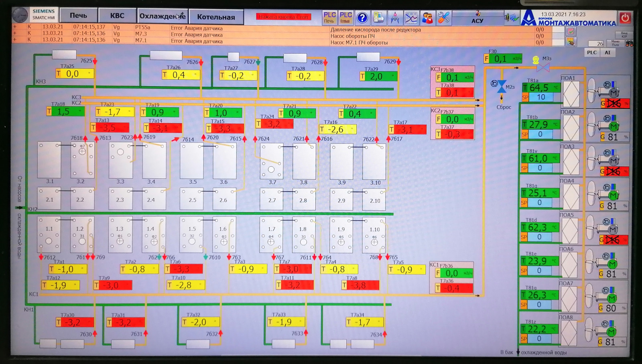Viewport: 642px width, 364px height.
Task: Select the T81a setpoint SP field
Action: (x=540, y=97)
